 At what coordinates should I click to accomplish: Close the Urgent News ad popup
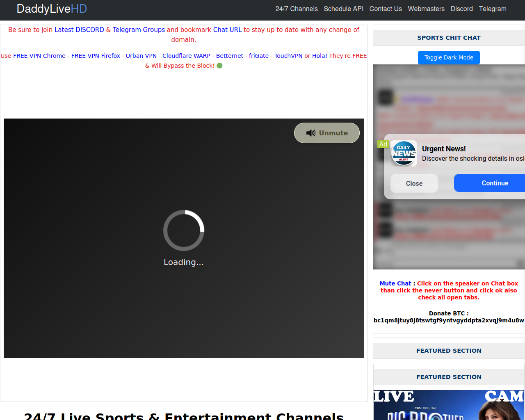[414, 183]
